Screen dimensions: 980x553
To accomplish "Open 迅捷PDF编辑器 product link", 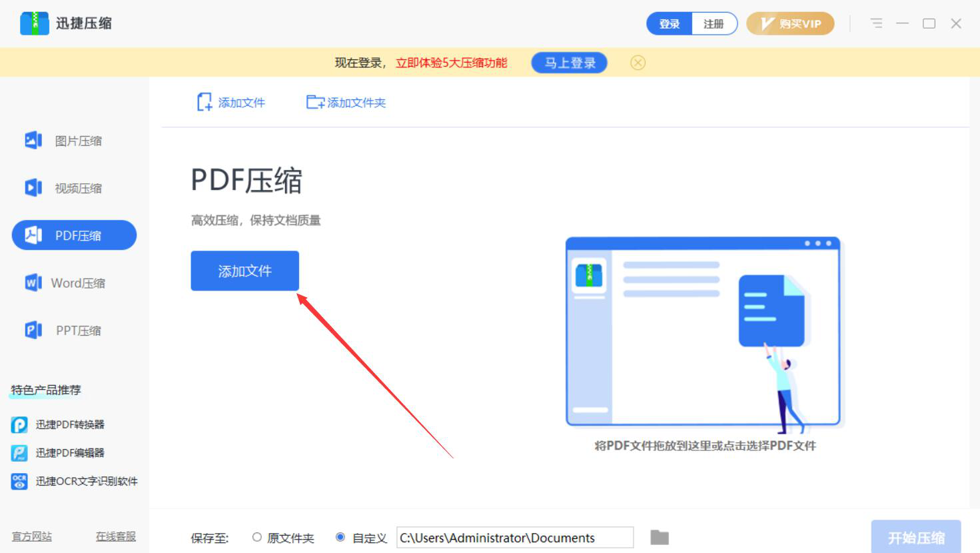I will pyautogui.click(x=58, y=453).
